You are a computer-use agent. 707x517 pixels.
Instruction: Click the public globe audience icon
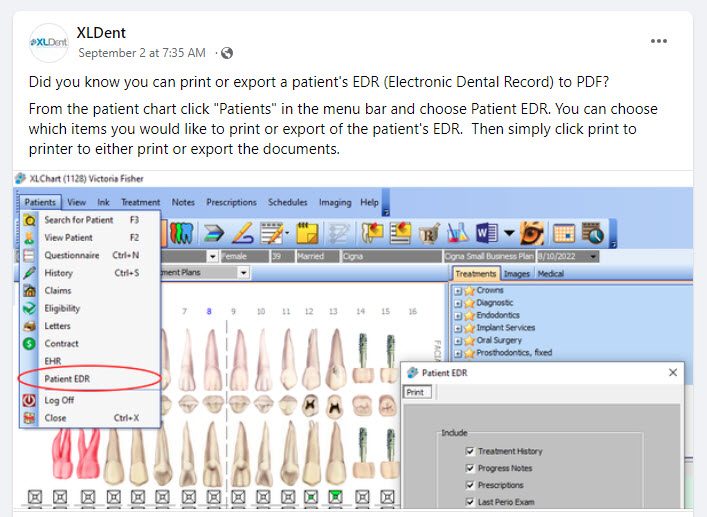pyautogui.click(x=227, y=53)
